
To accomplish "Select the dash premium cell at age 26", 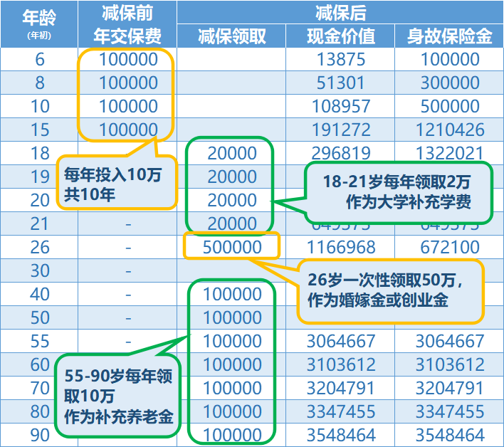I will [128, 248].
